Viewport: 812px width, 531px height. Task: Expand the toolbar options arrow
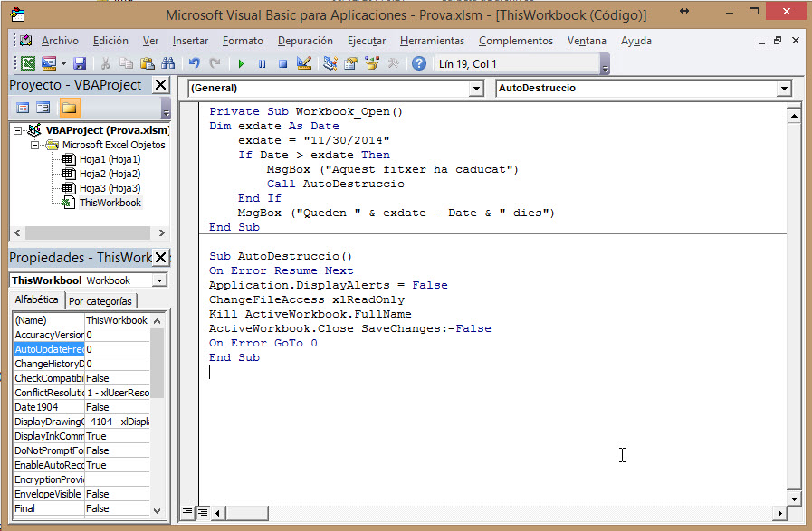click(x=605, y=65)
